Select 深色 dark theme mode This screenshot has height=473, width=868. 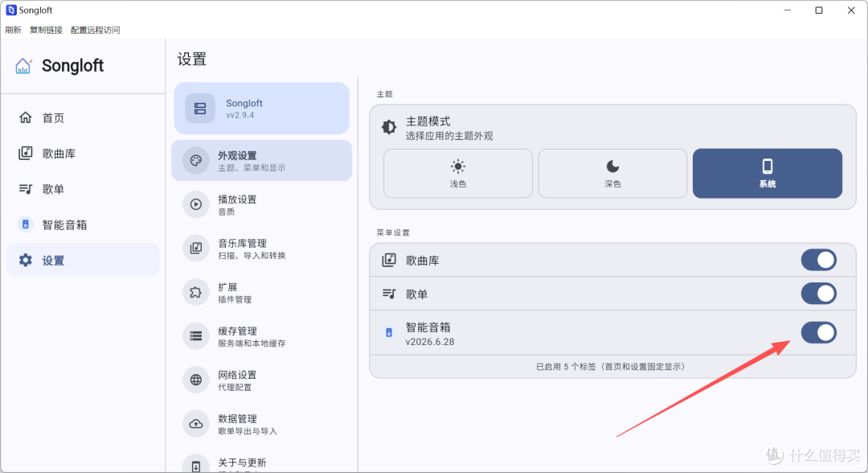(612, 174)
